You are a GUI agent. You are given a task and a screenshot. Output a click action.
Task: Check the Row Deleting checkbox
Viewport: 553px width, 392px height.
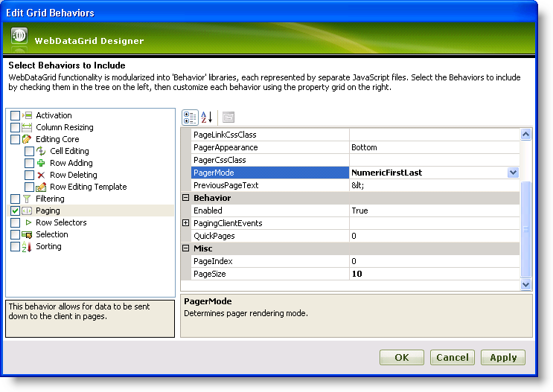[29, 175]
